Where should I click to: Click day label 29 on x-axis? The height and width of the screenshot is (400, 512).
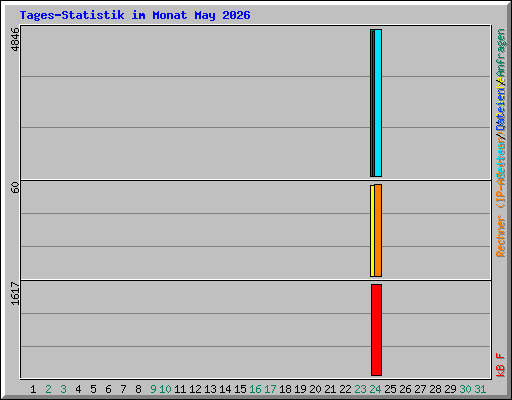tap(450, 389)
